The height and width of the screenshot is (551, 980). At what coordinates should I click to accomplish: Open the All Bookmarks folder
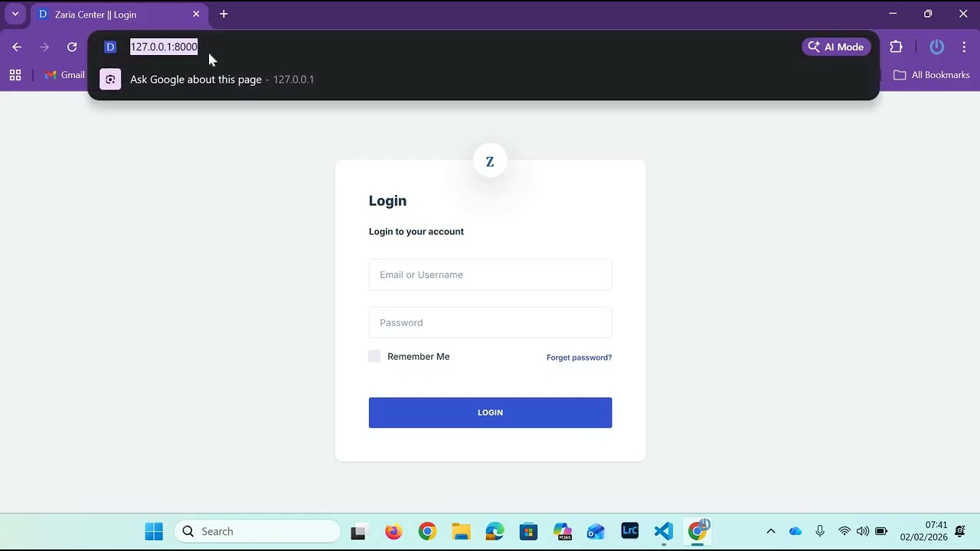point(932,75)
